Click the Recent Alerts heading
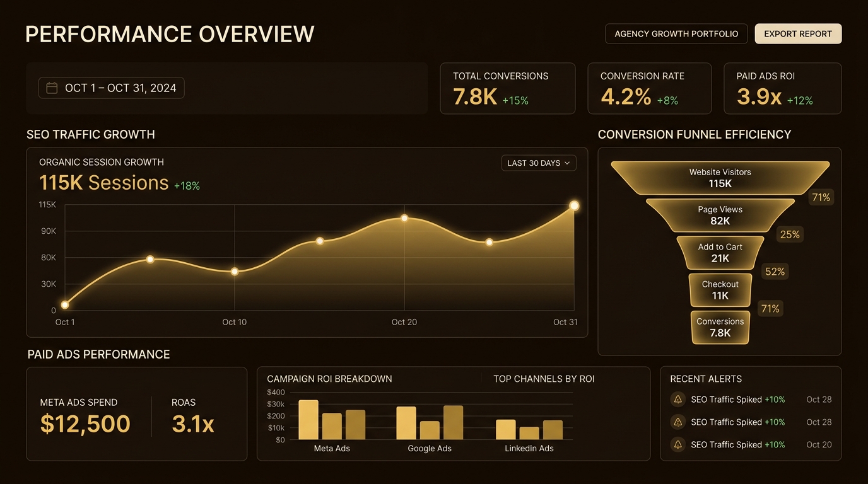Viewport: 868px width, 484px height. click(x=706, y=379)
